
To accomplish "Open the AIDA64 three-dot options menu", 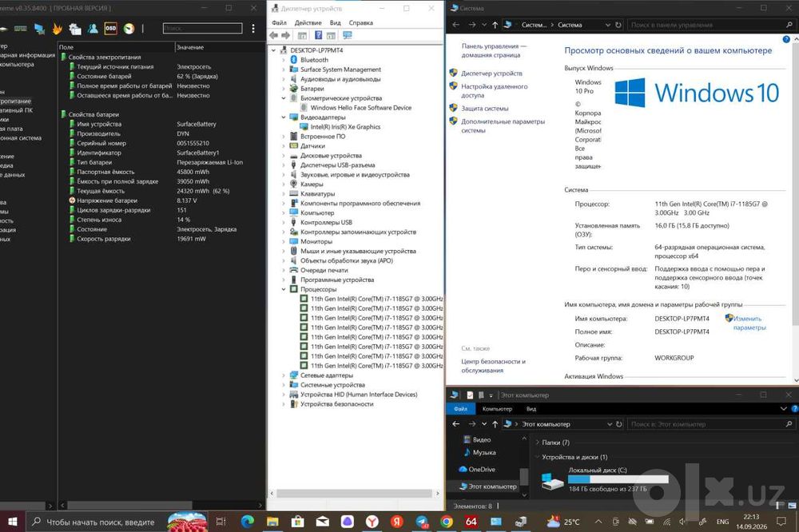I will coord(253,29).
